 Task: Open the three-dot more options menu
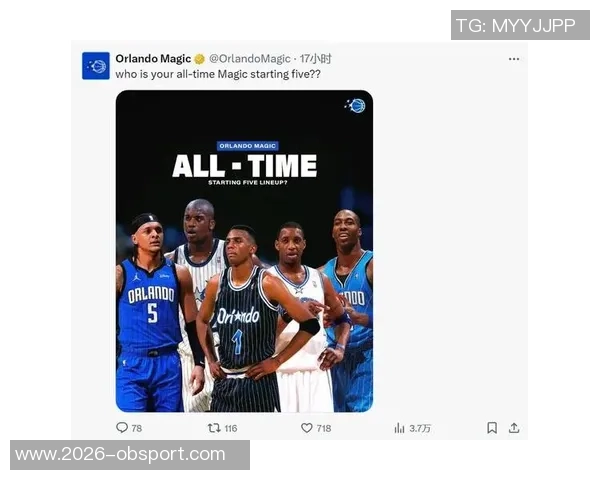tap(514, 59)
